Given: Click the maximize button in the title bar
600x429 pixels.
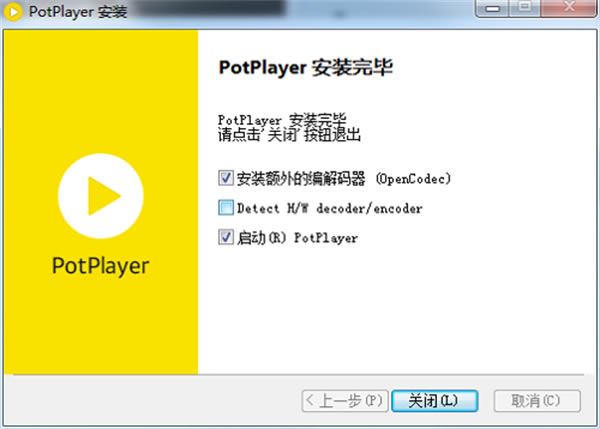Looking at the screenshot, I should point(525,10).
